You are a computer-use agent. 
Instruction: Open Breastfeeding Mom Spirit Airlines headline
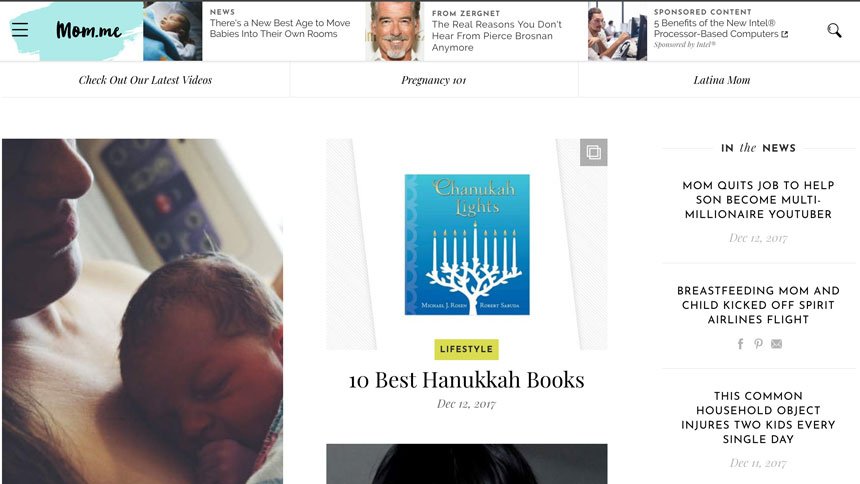[758, 305]
